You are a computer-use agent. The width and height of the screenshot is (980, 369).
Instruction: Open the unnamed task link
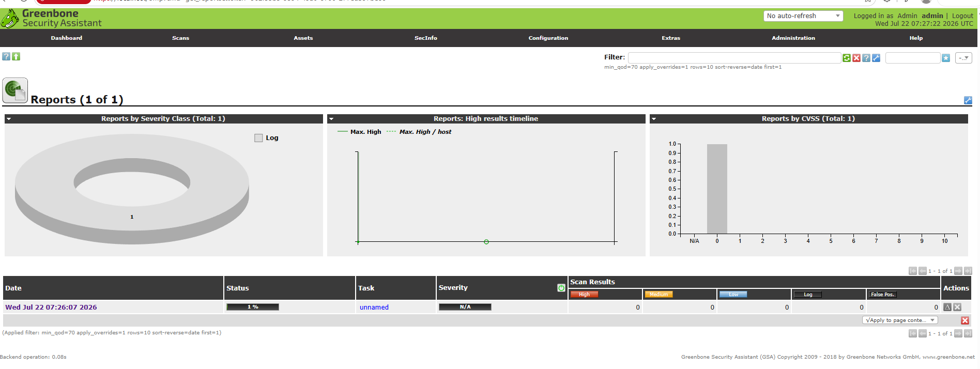[374, 307]
